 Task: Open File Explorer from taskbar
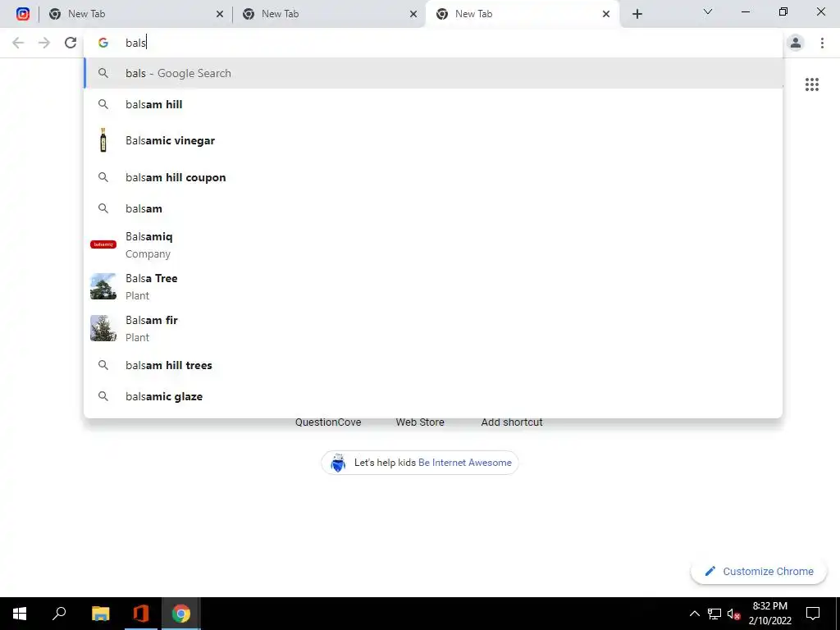point(100,614)
